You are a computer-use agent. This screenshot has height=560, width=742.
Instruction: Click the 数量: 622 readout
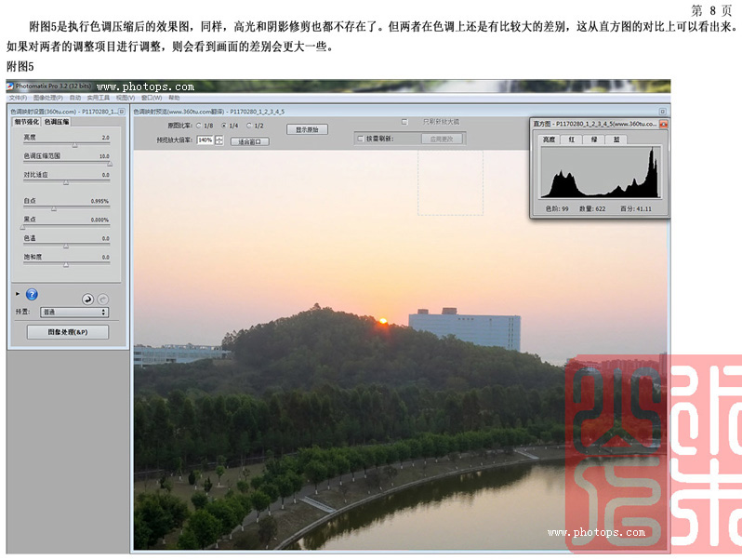[x=592, y=208]
